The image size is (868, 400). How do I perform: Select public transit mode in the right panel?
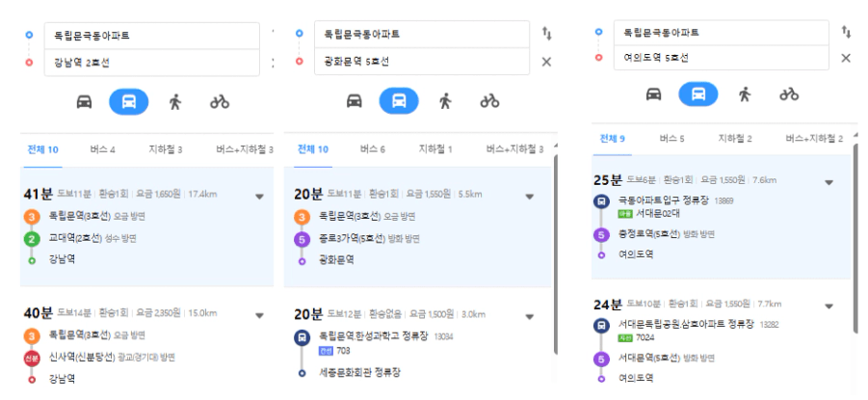[x=698, y=94]
